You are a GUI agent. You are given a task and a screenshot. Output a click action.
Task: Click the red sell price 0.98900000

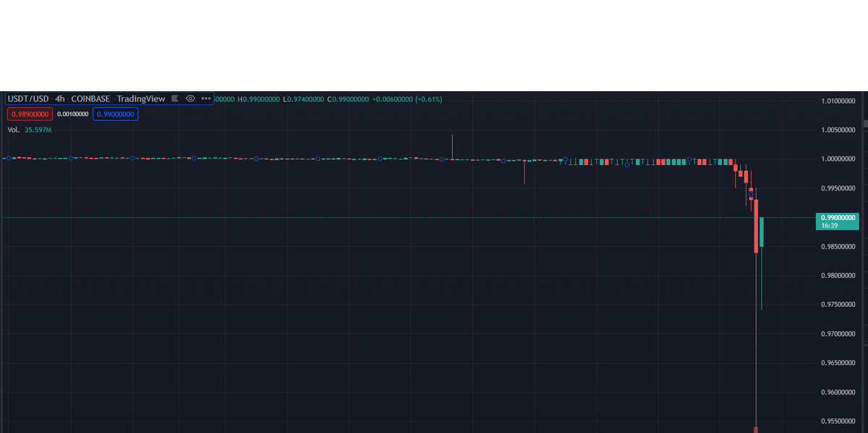click(x=30, y=114)
